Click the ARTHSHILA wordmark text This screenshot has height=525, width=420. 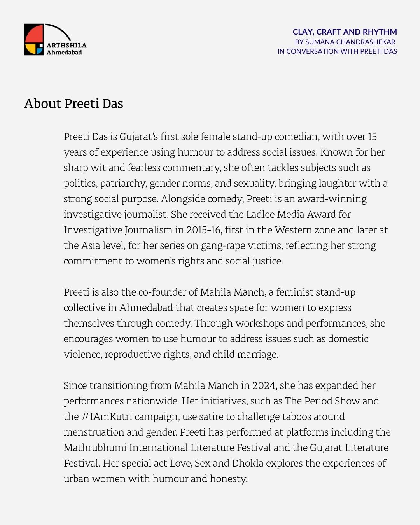(x=66, y=45)
